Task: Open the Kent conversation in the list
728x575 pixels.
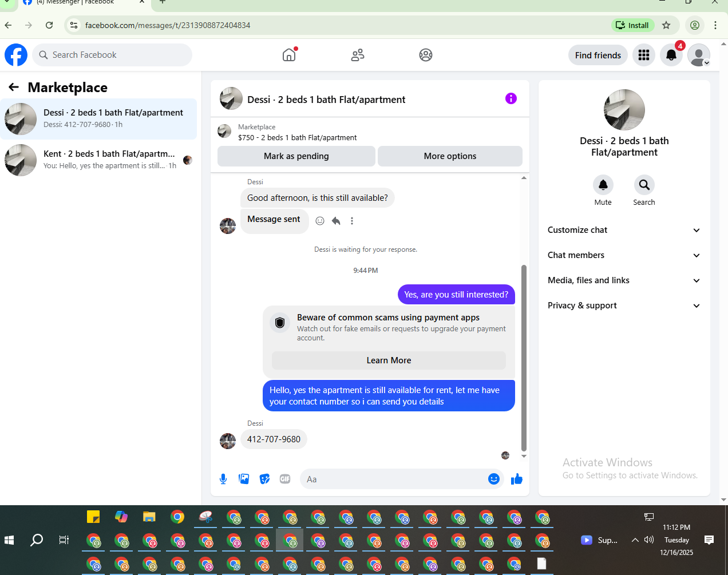Action: 98,160
